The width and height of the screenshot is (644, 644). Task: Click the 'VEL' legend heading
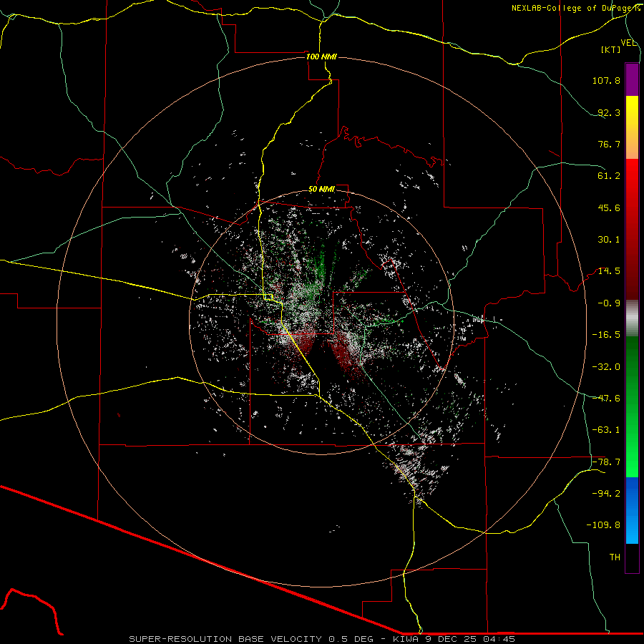click(629, 43)
